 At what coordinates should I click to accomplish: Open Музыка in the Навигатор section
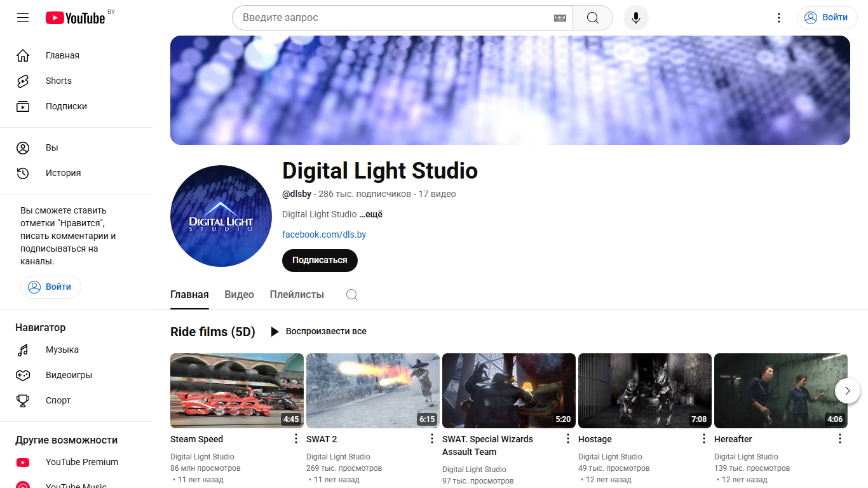click(x=76, y=349)
